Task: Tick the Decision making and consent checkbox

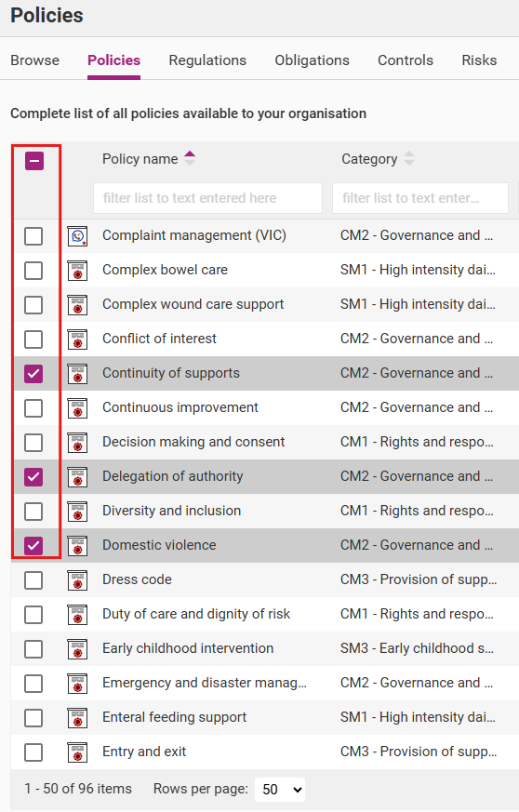Action: 33,442
